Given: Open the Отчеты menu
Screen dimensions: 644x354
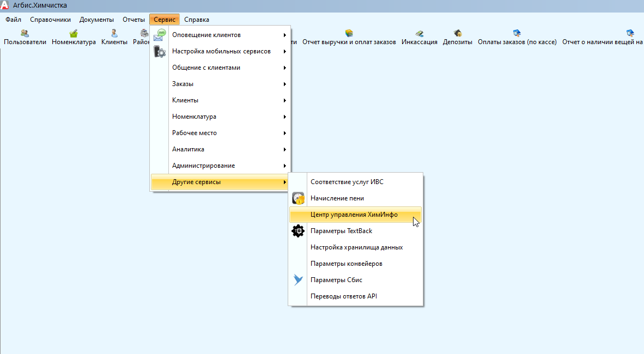Looking at the screenshot, I should pyautogui.click(x=133, y=20).
